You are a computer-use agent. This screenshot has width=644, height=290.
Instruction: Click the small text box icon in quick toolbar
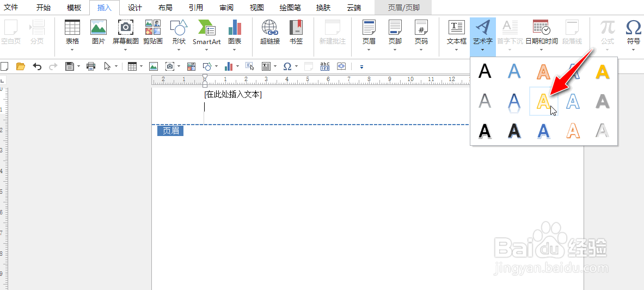pyautogui.click(x=266, y=66)
